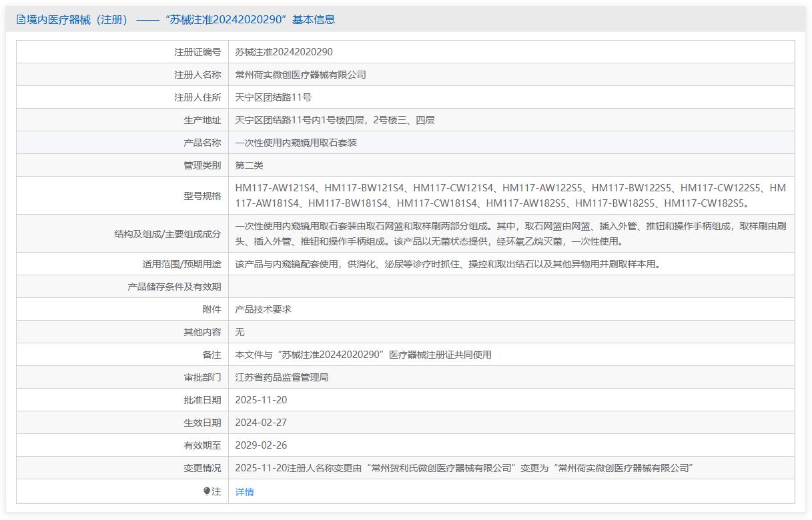The height and width of the screenshot is (520, 812).
Task: Click the 其他内容 value 无
Action: (x=240, y=332)
